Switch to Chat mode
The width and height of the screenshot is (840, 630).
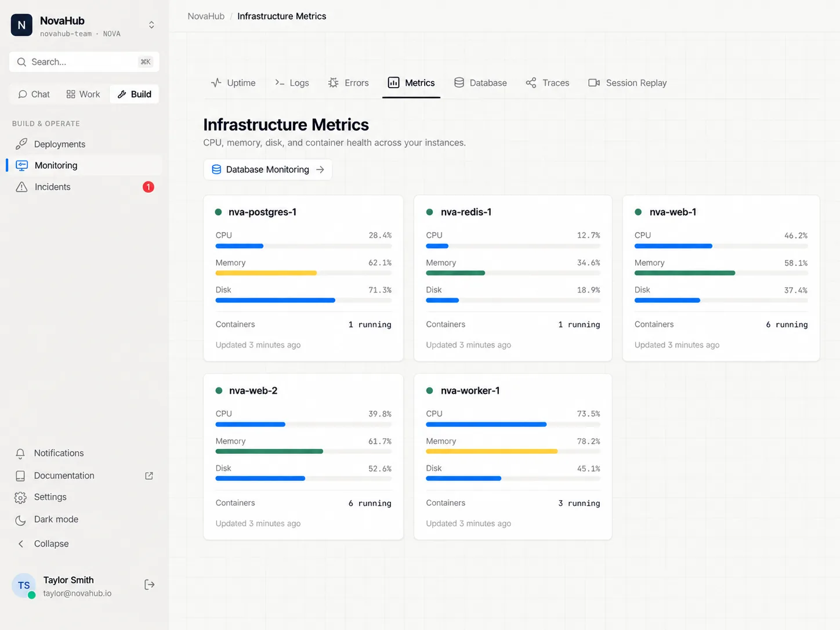pyautogui.click(x=34, y=94)
